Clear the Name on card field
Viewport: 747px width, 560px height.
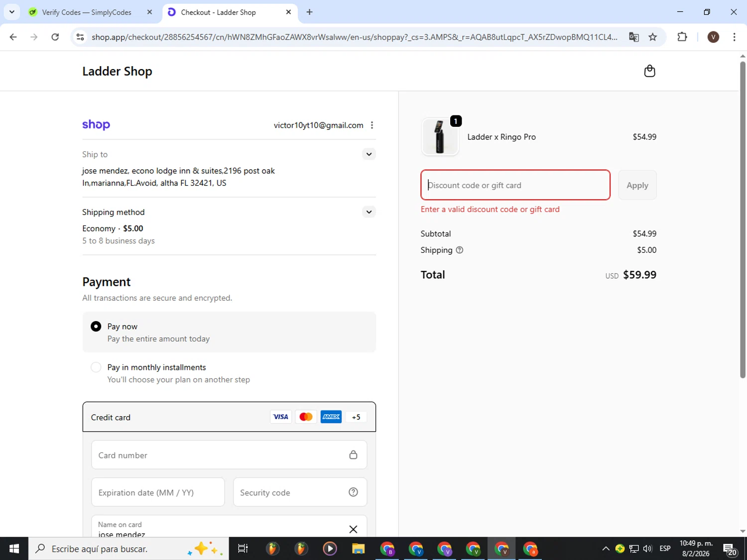point(353,529)
